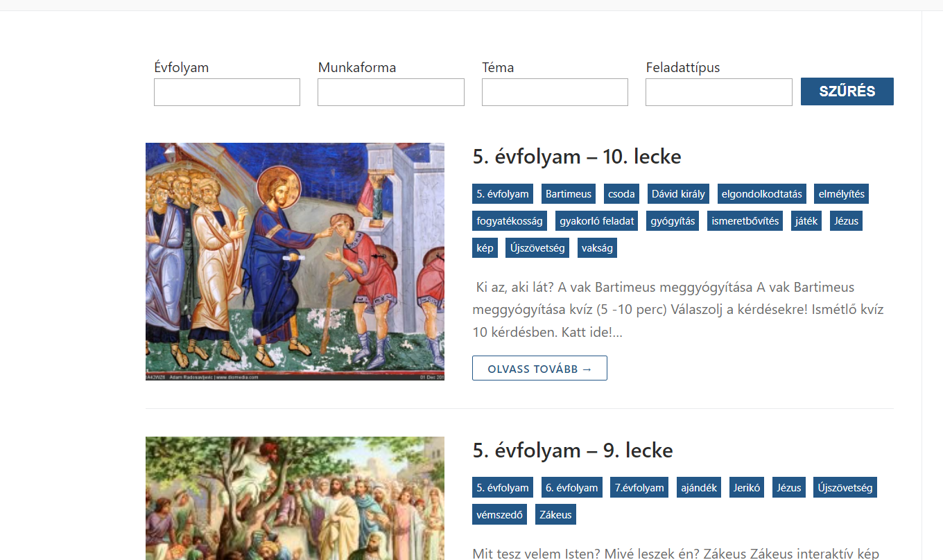The height and width of the screenshot is (560, 943).
Task: Select the Jézus tag under 9. lecke
Action: [789, 488]
